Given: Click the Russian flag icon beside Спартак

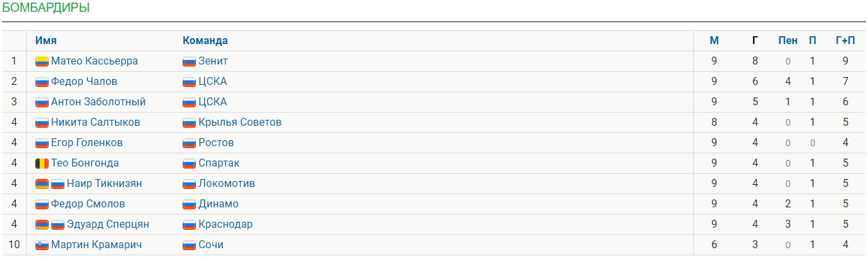Looking at the screenshot, I should [189, 163].
